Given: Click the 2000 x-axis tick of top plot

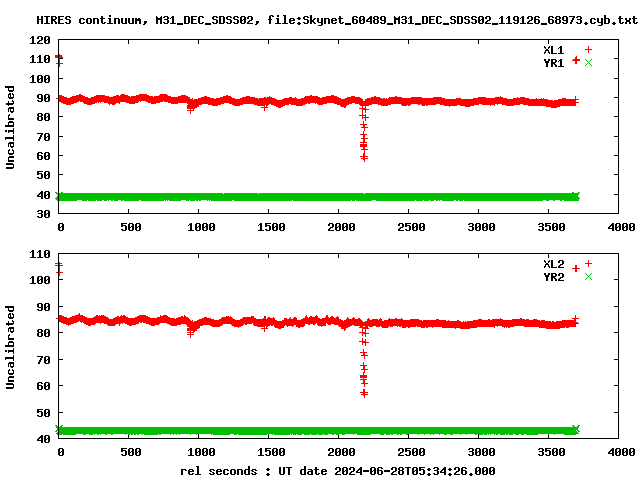Looking at the screenshot, I should coord(341,227).
